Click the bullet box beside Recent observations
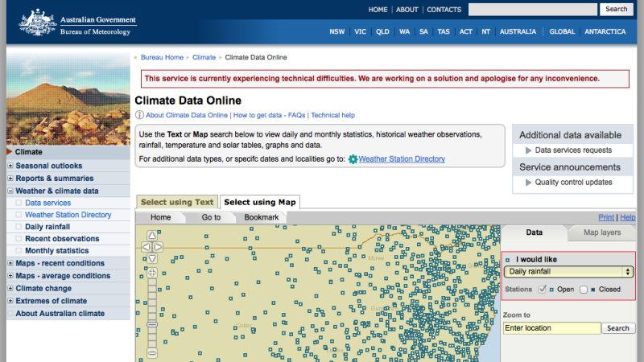Viewport: 644px width, 362px height. tap(19, 238)
